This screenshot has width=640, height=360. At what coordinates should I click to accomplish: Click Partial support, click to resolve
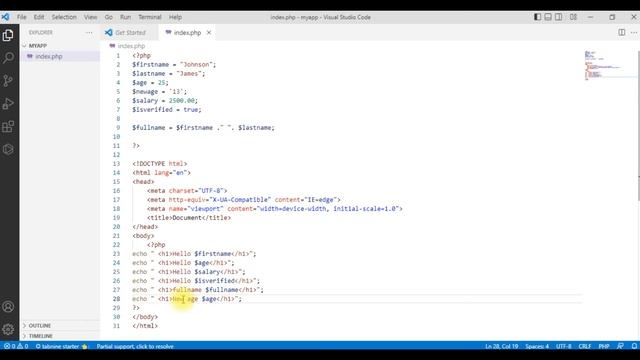(x=135, y=346)
